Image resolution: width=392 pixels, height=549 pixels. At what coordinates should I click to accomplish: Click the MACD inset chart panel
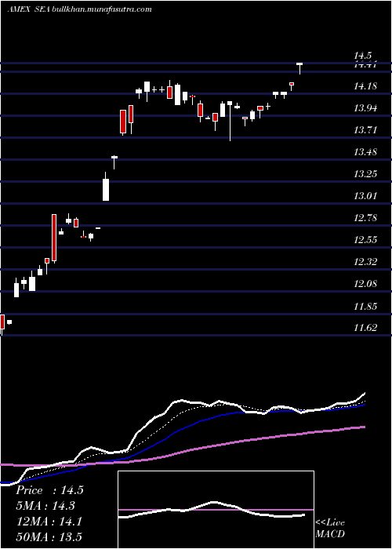216,510
